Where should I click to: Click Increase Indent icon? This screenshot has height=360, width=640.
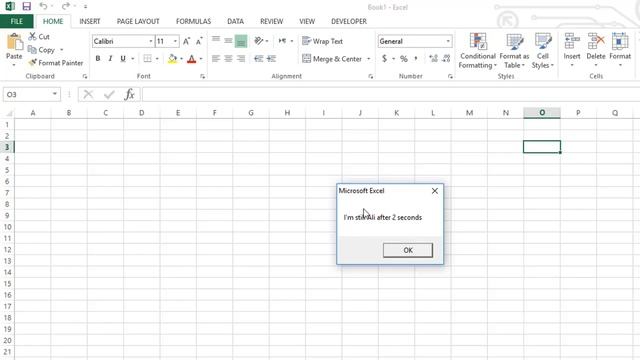[271, 59]
